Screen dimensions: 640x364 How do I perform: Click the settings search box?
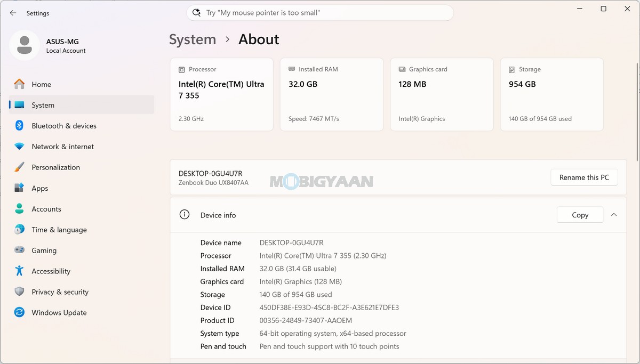(x=320, y=13)
